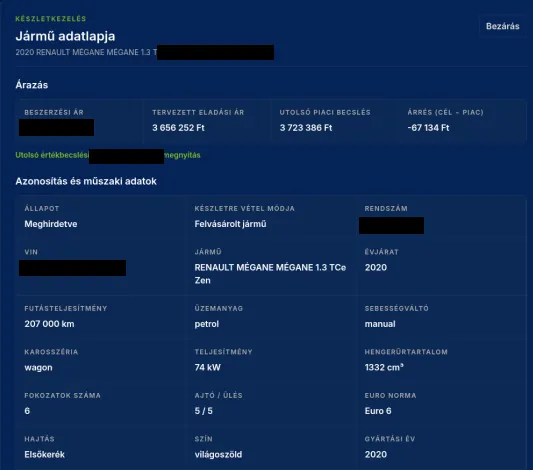The width and height of the screenshot is (533, 470).
Task: Click the 'Árazás' section heading
Action: pos(32,85)
